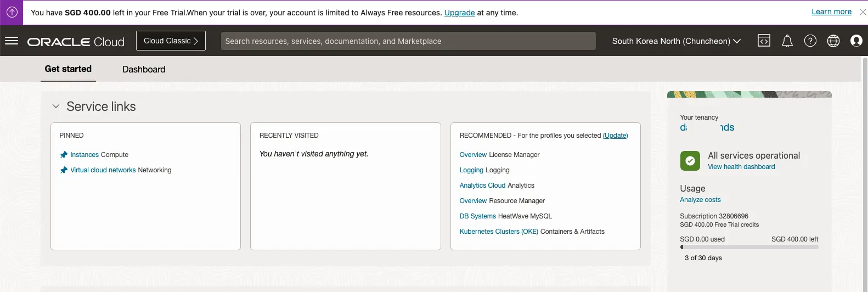This screenshot has width=868, height=292.
Task: Click the tenancy banner image
Action: [749, 94]
